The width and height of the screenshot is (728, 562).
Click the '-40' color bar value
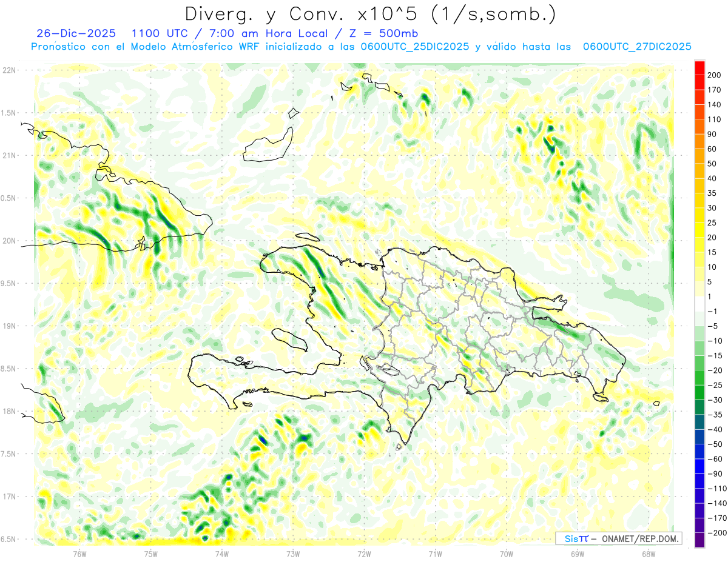point(715,429)
